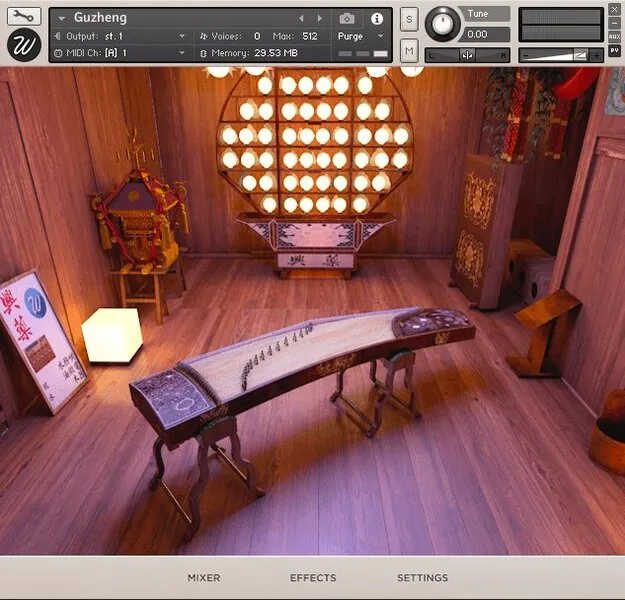Click the Memory chip icon
625x600 pixels.
[x=203, y=53]
